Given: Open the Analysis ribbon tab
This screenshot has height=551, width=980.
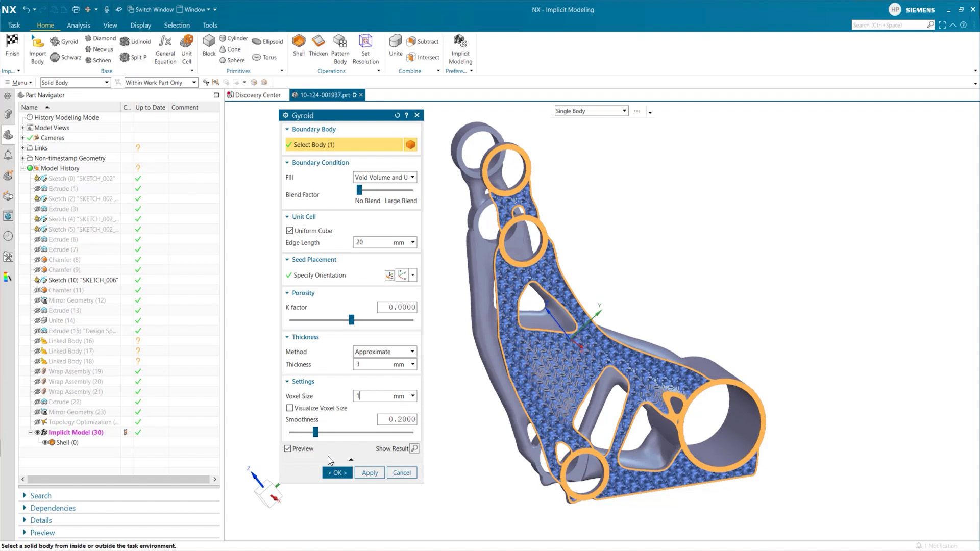Looking at the screenshot, I should (78, 25).
